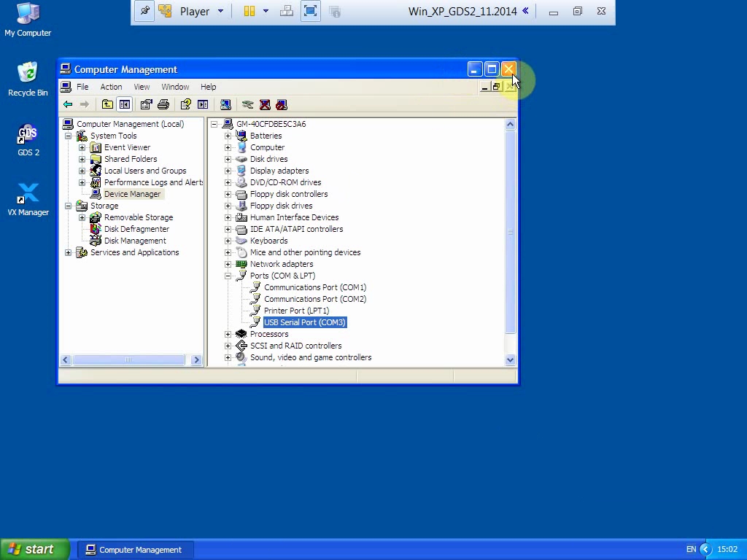Open the File menu

click(x=82, y=87)
